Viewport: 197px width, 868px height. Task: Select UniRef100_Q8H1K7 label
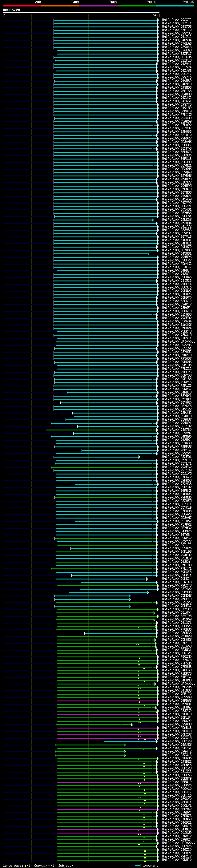(177, 450)
